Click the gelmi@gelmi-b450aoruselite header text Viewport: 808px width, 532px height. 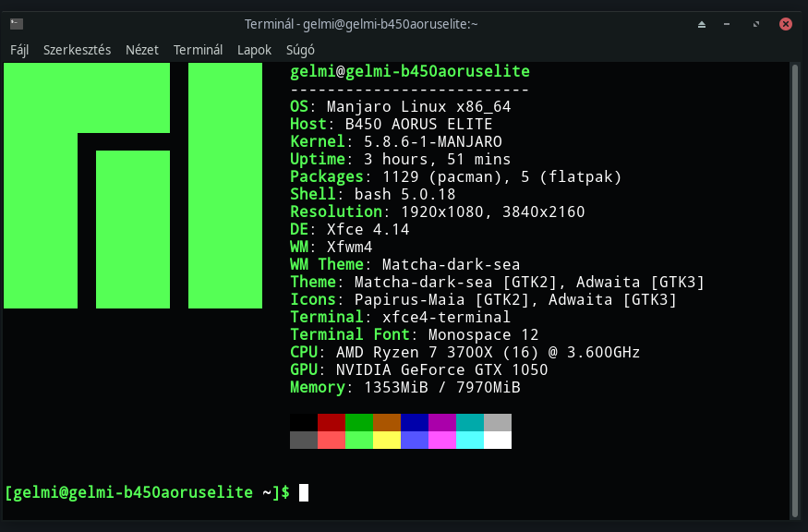(410, 71)
